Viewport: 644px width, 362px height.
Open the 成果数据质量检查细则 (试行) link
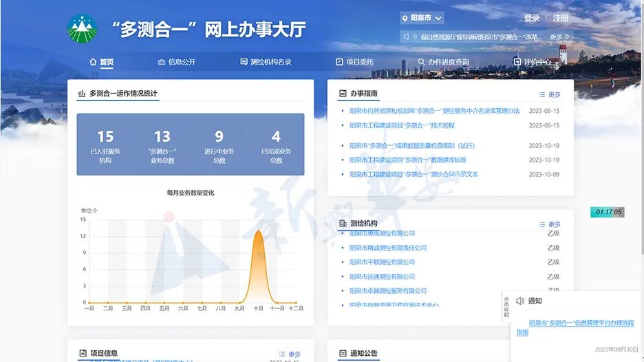pyautogui.click(x=412, y=145)
